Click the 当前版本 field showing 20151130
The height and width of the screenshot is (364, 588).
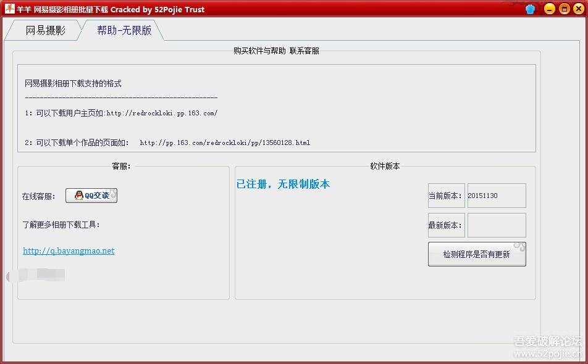click(x=497, y=196)
